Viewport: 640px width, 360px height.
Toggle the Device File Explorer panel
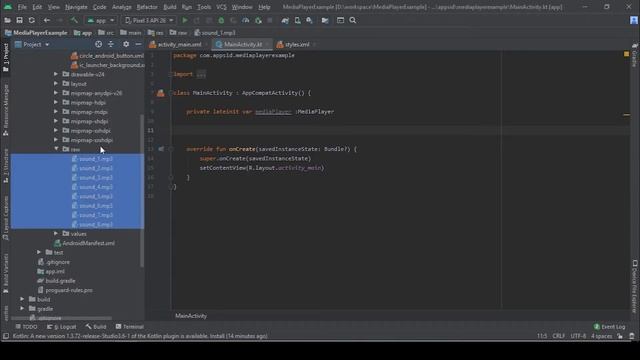(635, 287)
